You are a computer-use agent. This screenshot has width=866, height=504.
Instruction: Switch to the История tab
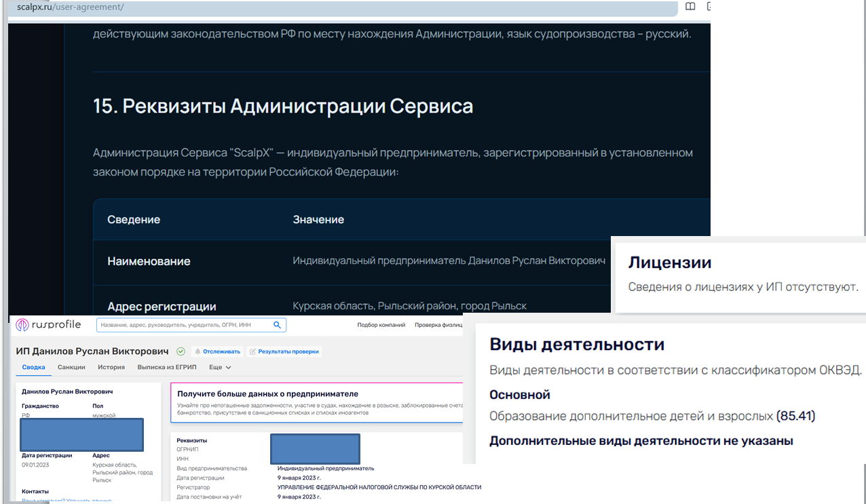[x=111, y=367]
